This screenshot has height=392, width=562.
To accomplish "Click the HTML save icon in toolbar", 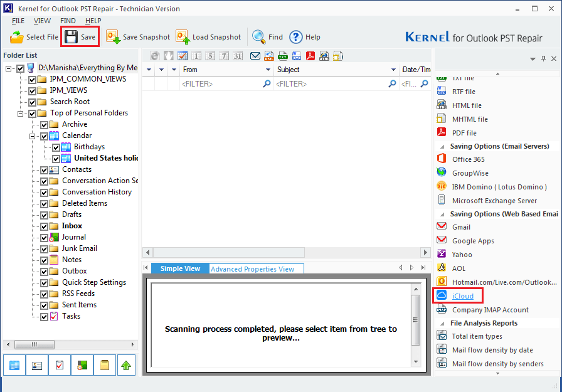I will tap(324, 56).
